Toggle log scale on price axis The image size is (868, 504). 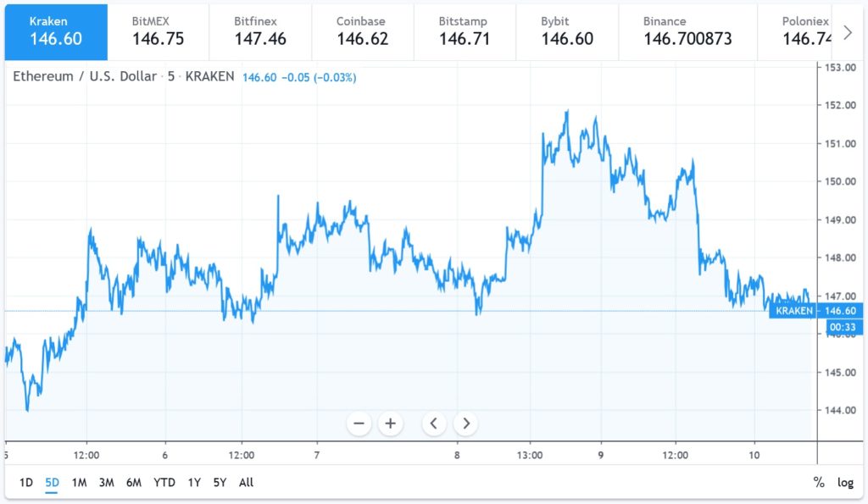click(845, 483)
